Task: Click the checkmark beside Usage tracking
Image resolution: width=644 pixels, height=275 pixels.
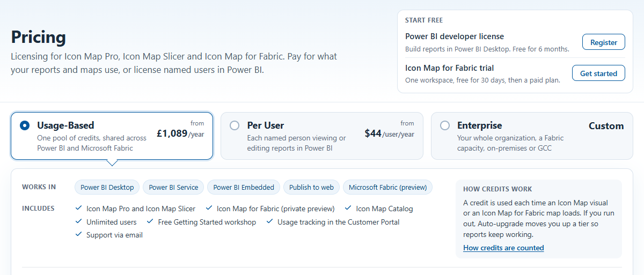Action: click(x=270, y=221)
